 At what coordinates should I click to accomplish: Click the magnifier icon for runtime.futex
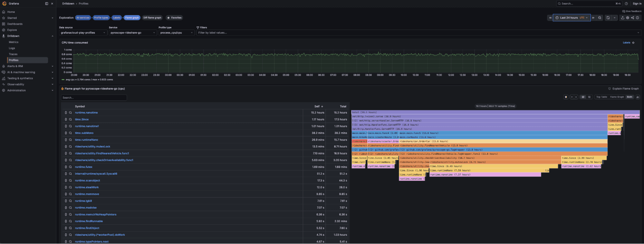click(70, 167)
